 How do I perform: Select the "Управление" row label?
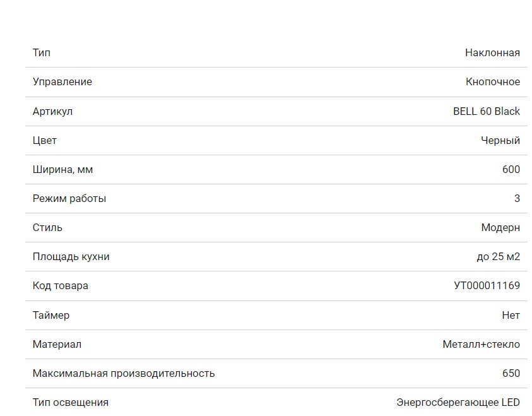[62, 81]
